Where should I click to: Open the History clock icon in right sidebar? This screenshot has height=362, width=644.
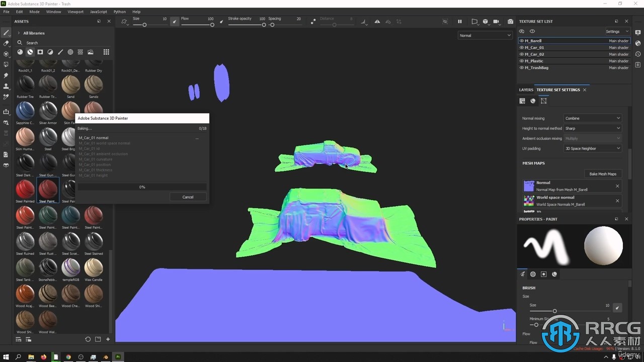tap(638, 54)
